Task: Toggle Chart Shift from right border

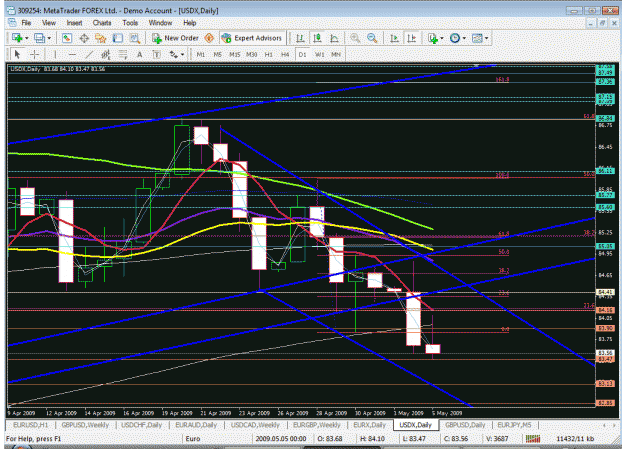Action: coord(411,38)
